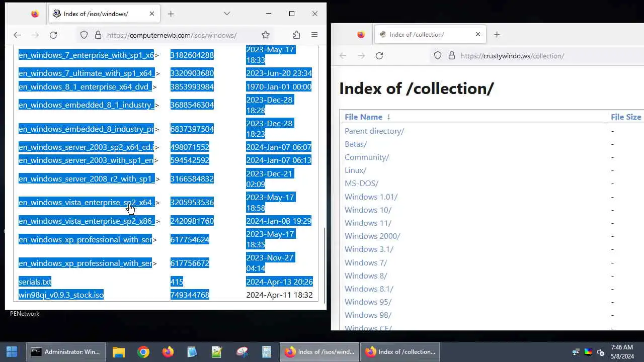Open the 'Windows 10/' folder link
This screenshot has height=362, width=644.
pyautogui.click(x=368, y=210)
